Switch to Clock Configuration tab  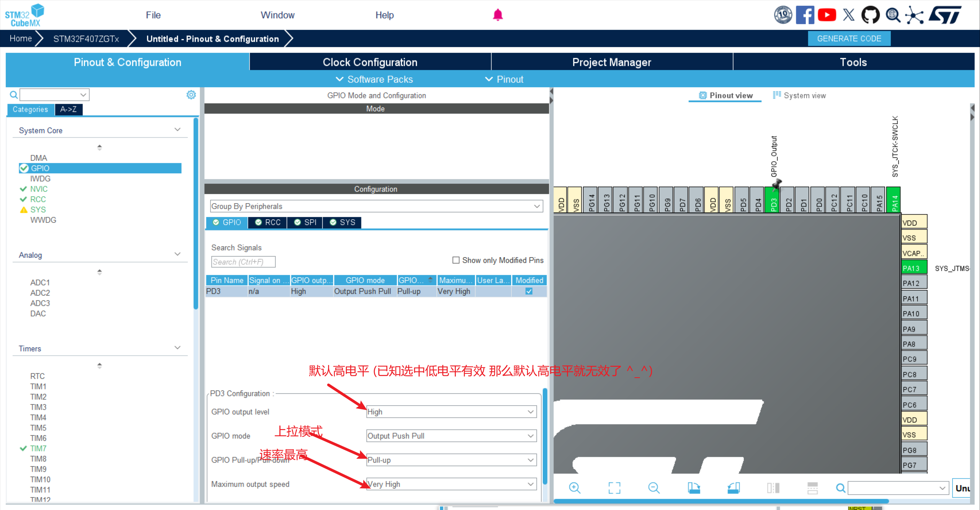click(370, 62)
